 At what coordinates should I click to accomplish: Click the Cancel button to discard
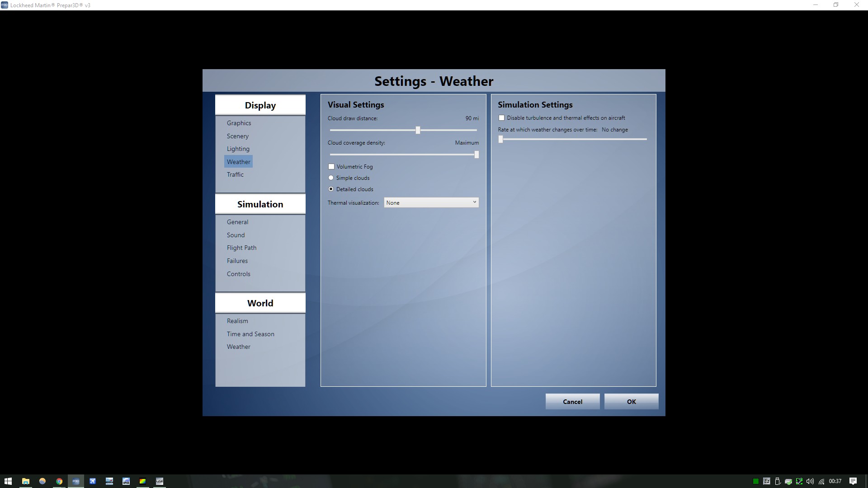tap(573, 401)
